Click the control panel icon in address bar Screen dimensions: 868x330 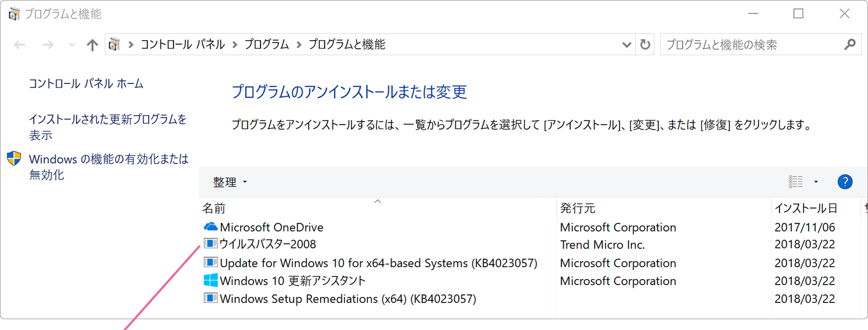point(114,44)
